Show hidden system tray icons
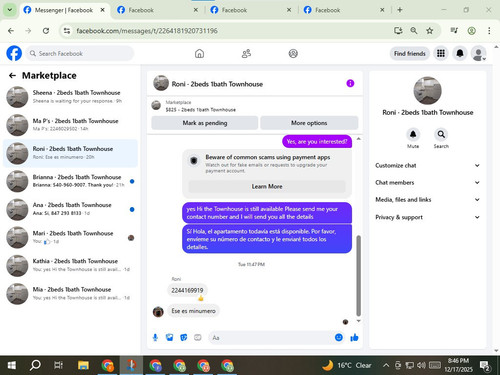This screenshot has height=375, width=500. pos(386,365)
